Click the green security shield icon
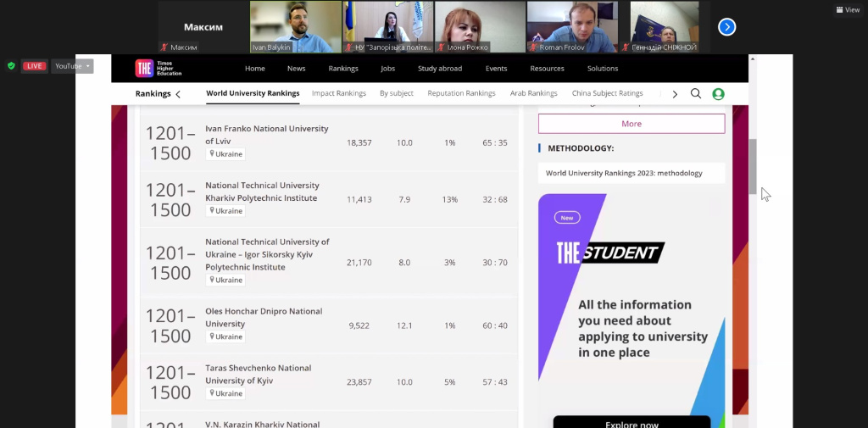The image size is (868, 428). 11,66
